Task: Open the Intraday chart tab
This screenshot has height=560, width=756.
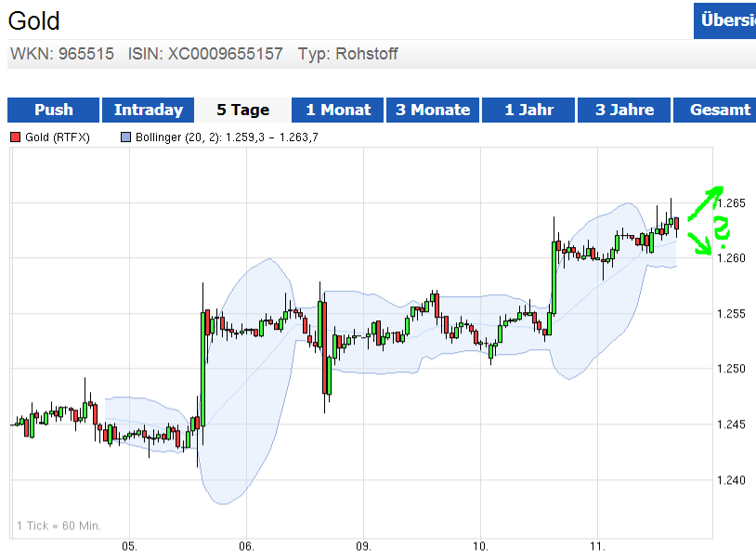Action: 149,110
